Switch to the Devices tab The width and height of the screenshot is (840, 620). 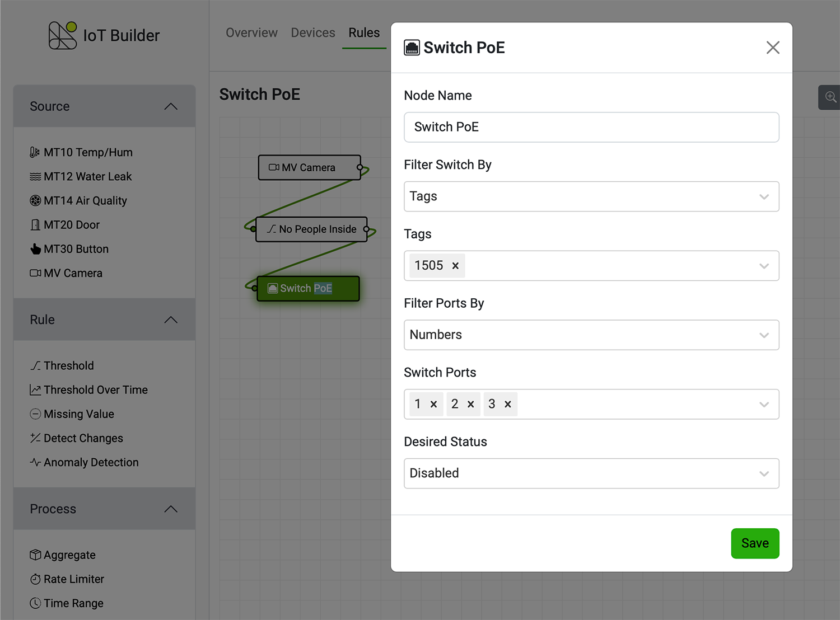click(x=312, y=32)
